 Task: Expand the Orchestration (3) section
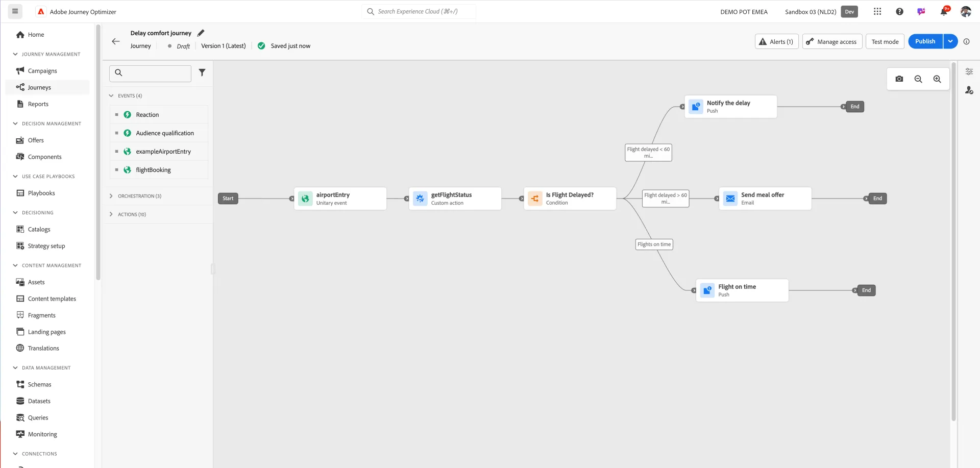(111, 196)
